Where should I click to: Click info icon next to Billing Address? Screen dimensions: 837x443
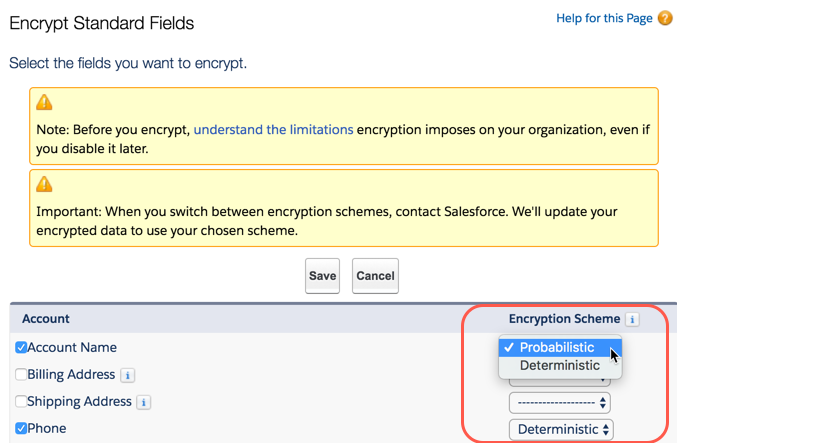click(x=127, y=375)
